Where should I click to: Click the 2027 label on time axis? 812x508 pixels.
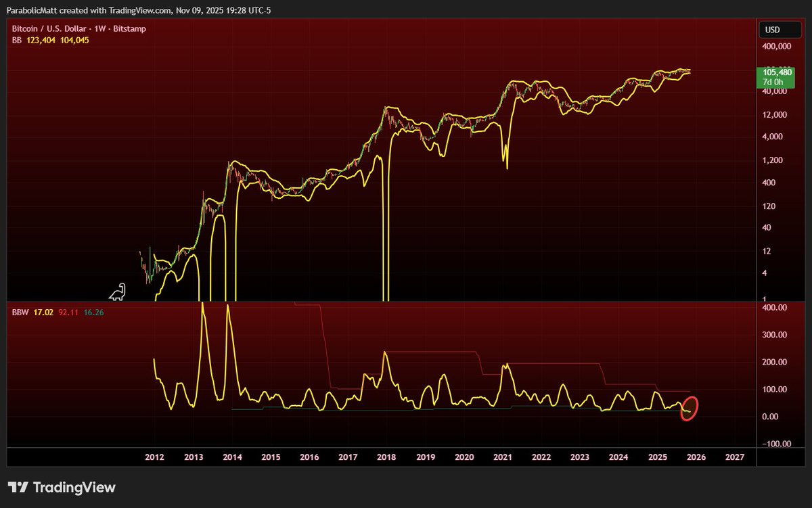(735, 457)
